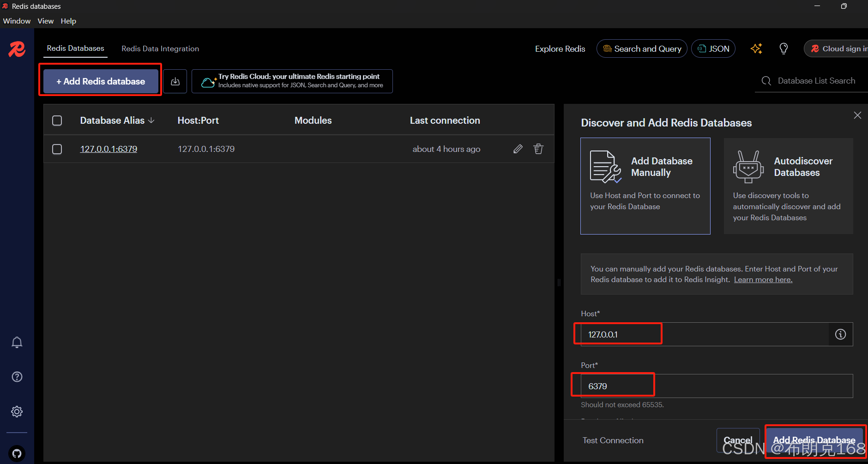Close the Discover and Add Redis Databases panel

tap(857, 115)
